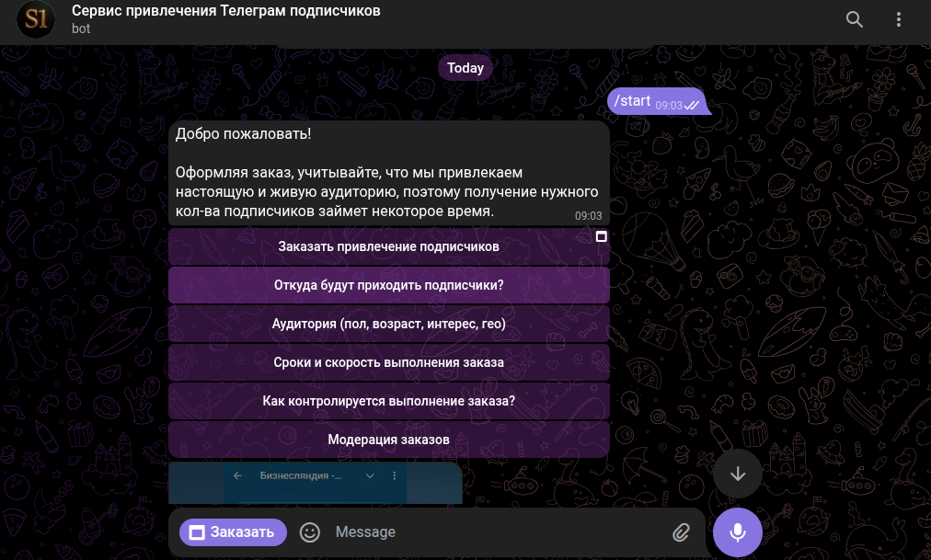Open Аудитория (пол, возраст, интерес, гео)
This screenshot has width=931, height=560.
(x=388, y=324)
